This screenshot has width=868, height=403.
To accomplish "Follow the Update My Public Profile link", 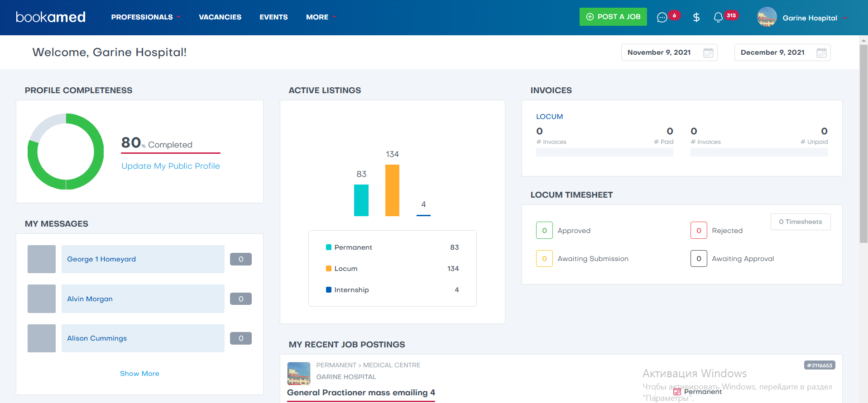I will click(x=171, y=166).
